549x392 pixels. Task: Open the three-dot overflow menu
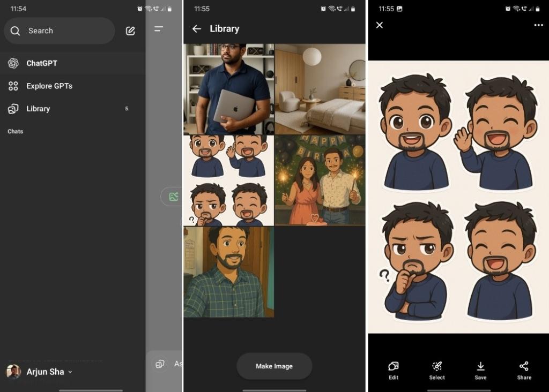pyautogui.click(x=538, y=25)
